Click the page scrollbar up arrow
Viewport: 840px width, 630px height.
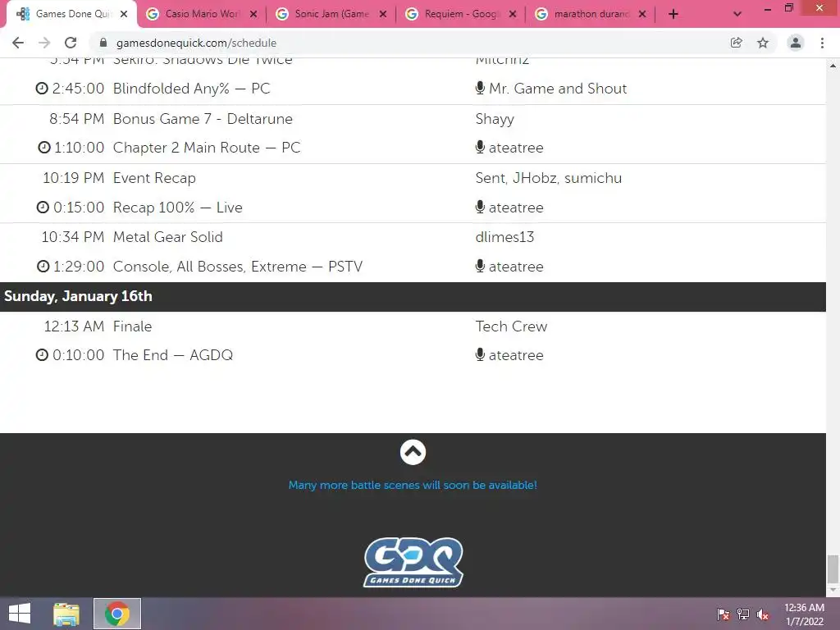(x=833, y=66)
